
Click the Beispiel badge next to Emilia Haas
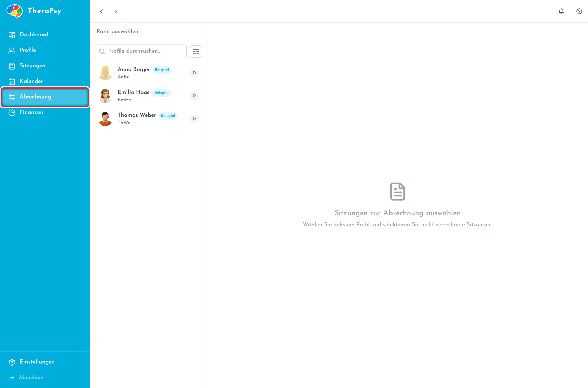161,93
